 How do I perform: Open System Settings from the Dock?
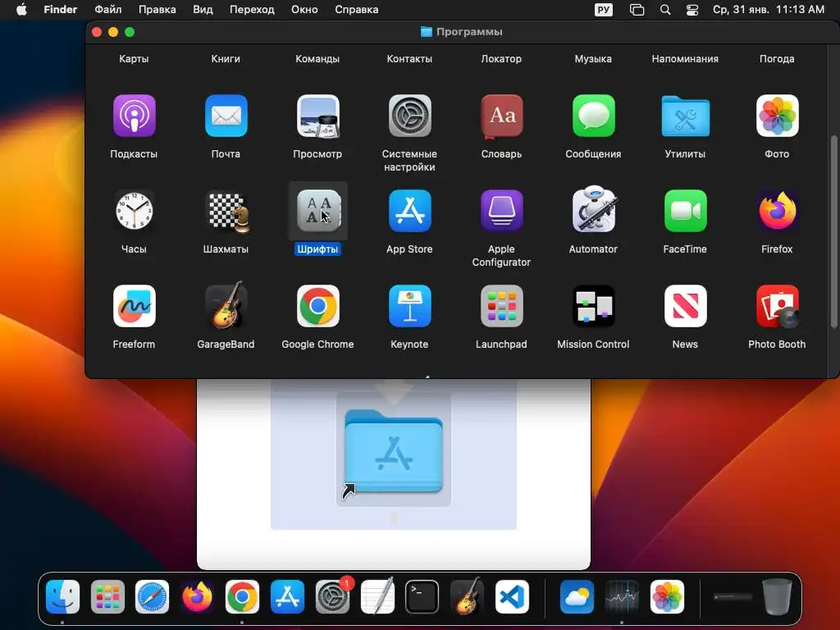click(x=332, y=596)
